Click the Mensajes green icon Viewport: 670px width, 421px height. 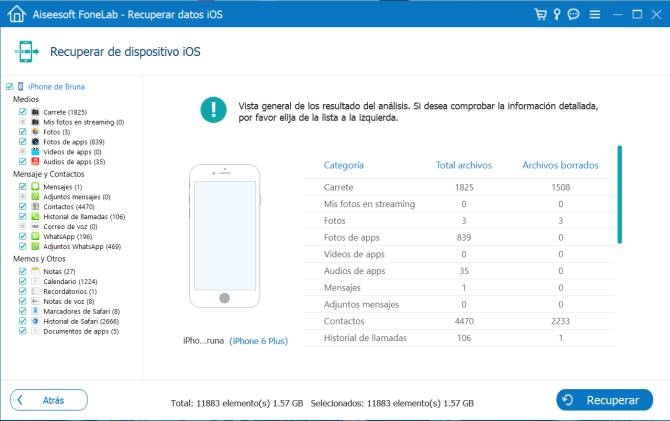tap(35, 187)
